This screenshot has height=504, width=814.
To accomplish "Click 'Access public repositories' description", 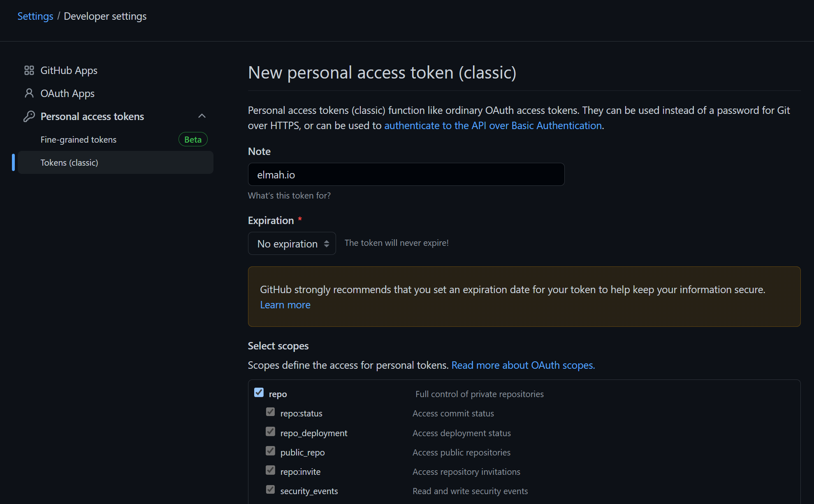I will 461,452.
